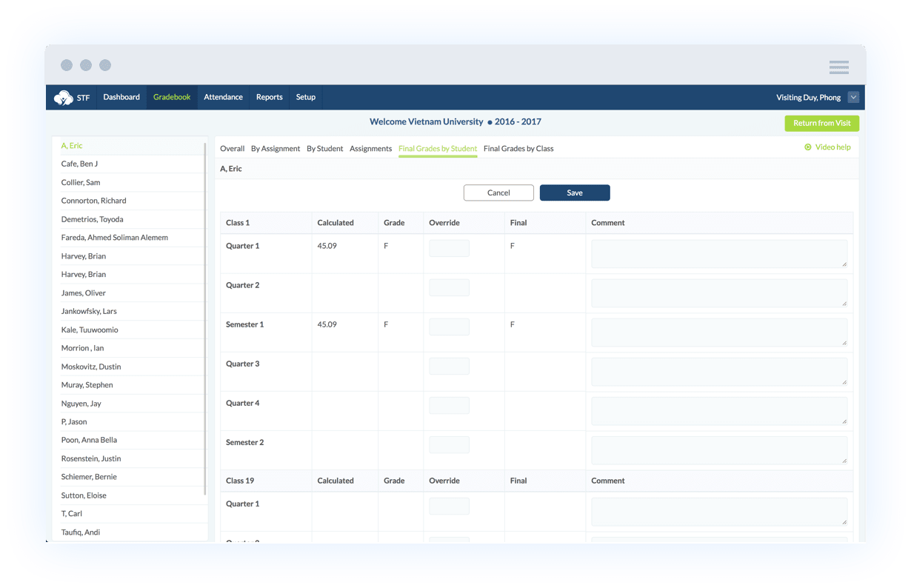Open the Reports menu

(x=269, y=97)
